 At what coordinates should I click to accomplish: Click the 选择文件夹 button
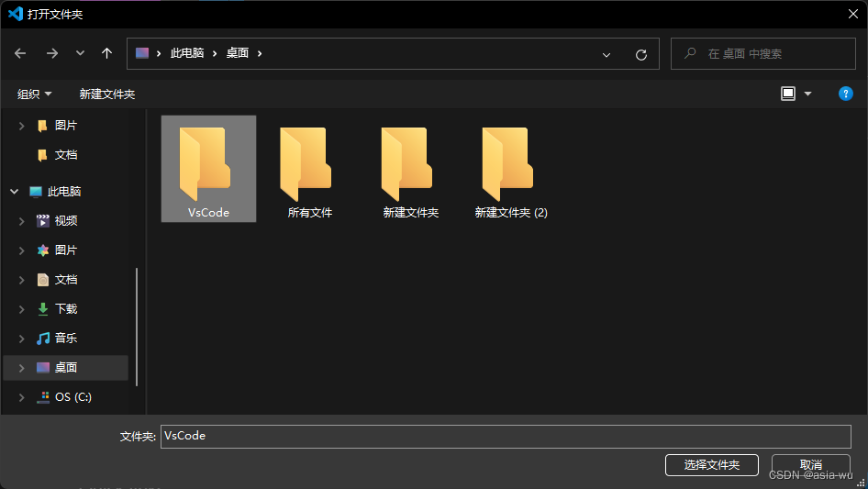tap(712, 465)
